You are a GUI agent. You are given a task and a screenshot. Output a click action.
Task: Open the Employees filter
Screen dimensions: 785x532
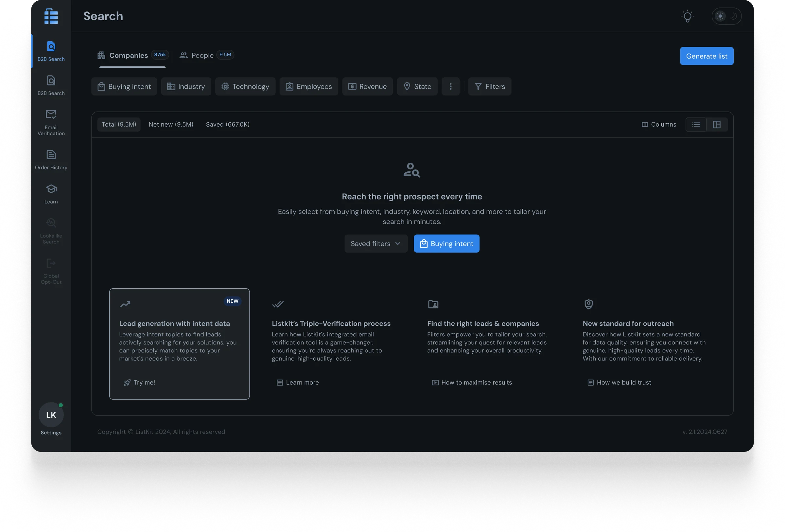309,86
